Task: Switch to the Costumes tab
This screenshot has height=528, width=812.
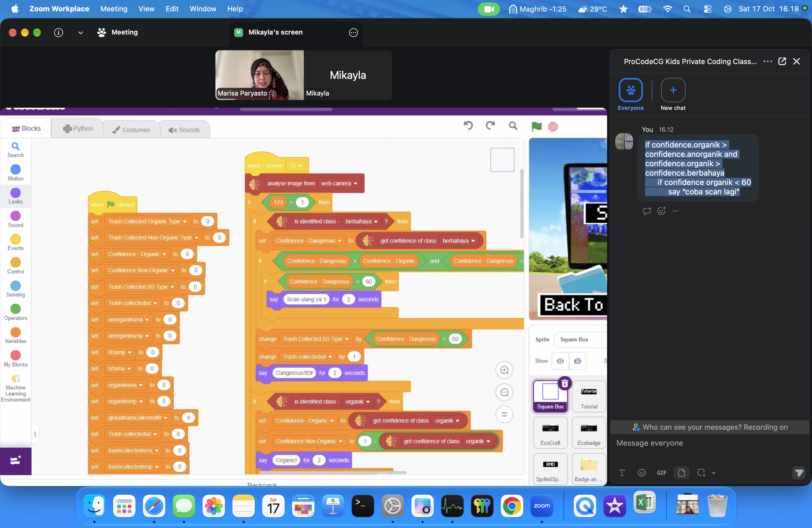Action: [131, 130]
